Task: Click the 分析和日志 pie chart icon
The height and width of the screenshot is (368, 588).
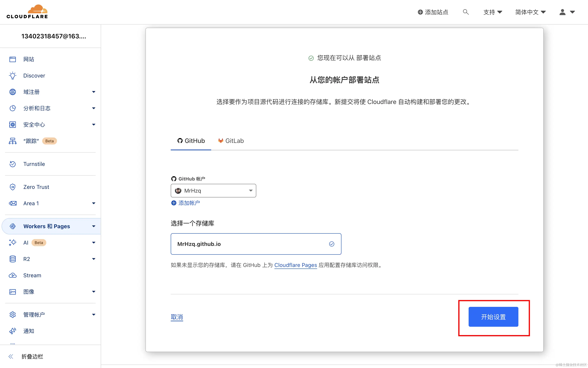Action: [13, 108]
